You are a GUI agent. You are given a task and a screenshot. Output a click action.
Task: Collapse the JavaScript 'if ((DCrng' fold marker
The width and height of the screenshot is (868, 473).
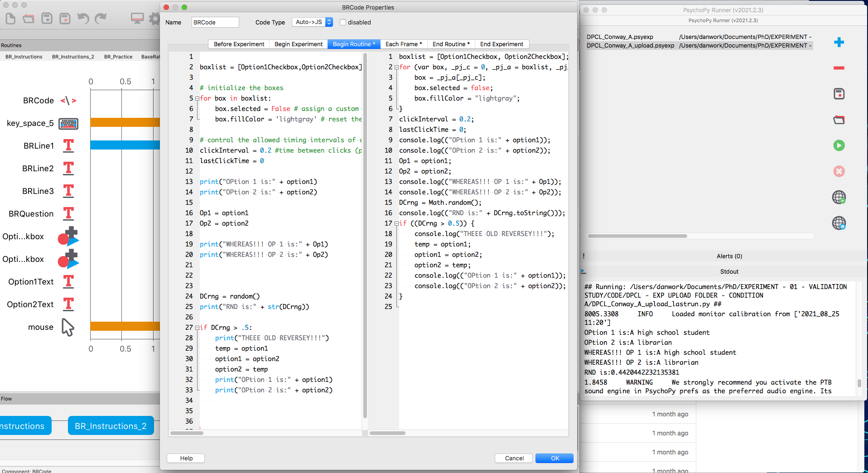tap(396, 223)
